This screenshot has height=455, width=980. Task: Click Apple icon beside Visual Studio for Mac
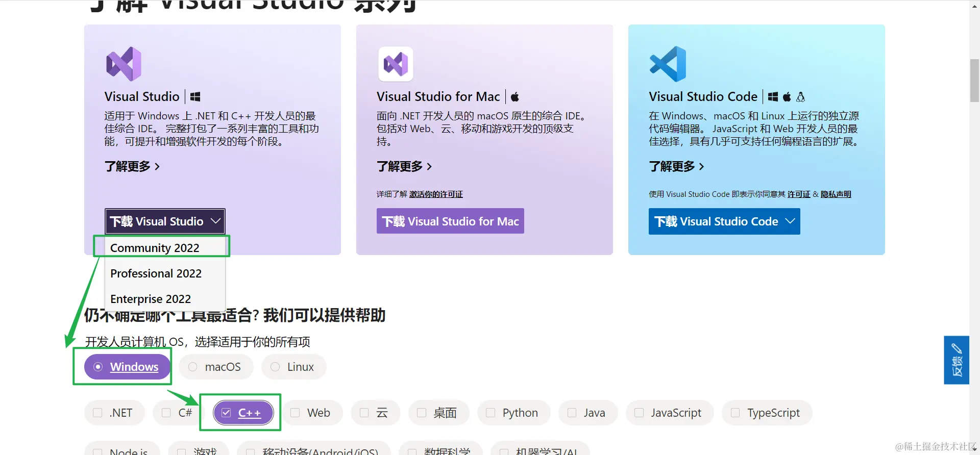[515, 96]
